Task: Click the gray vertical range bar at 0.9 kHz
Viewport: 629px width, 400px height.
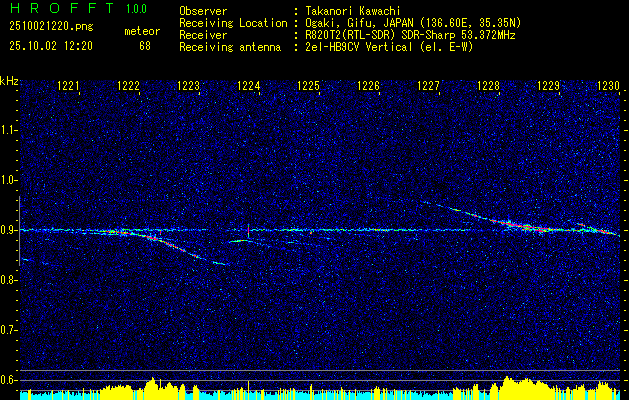Action: pos(19,231)
